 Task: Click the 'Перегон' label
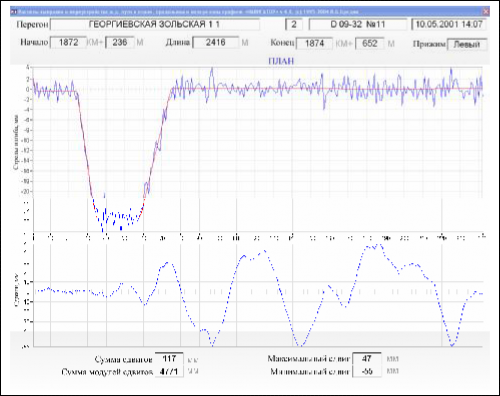[x=32, y=25]
